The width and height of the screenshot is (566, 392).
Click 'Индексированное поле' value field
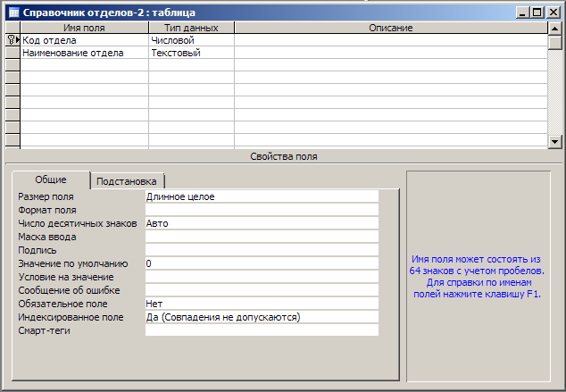(262, 317)
